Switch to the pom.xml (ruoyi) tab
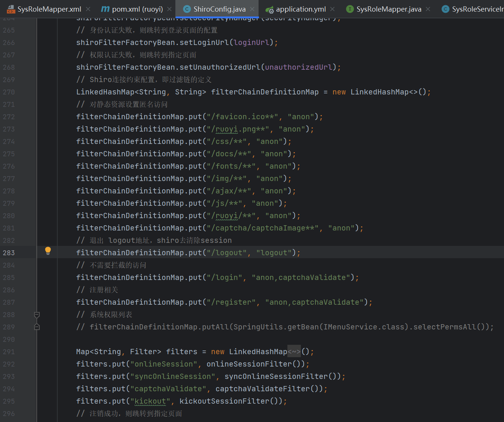The width and height of the screenshot is (504, 422). [x=137, y=9]
